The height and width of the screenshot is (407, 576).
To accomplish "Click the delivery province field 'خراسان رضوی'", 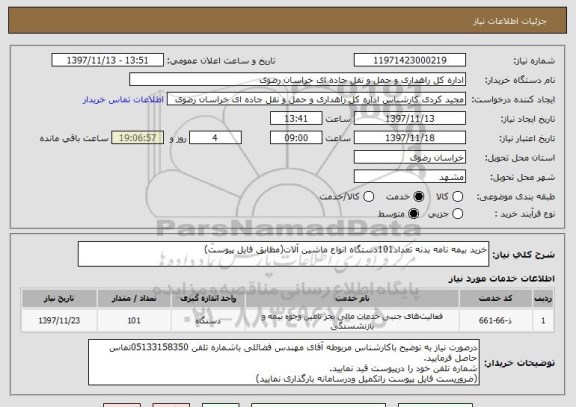I will (410, 158).
